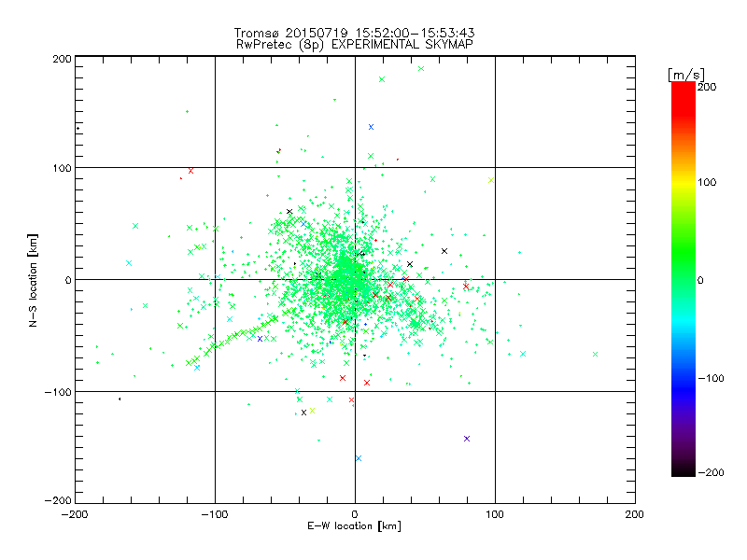Click the 'N-S location [km]' axis label
The width and height of the screenshot is (747, 560).
[x=33, y=281]
